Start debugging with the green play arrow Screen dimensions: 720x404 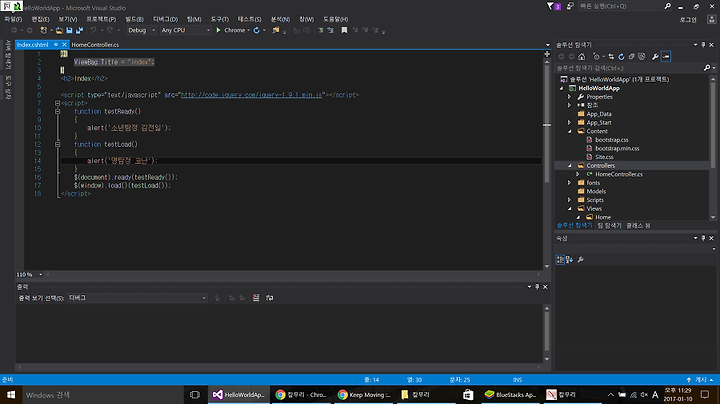218,30
